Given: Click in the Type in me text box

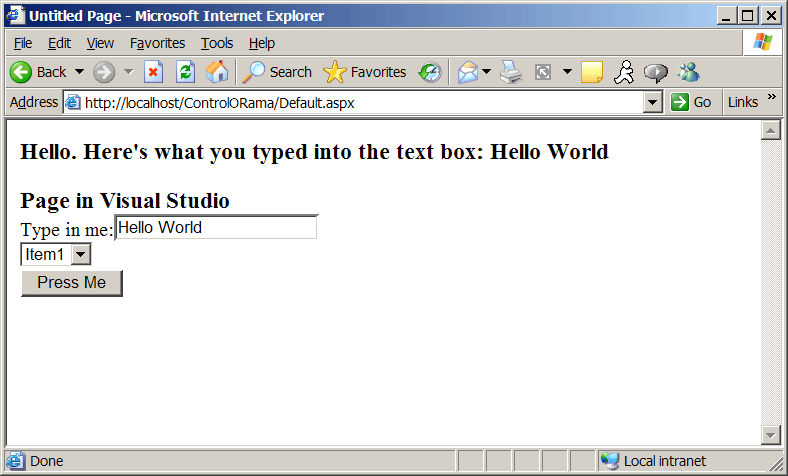Looking at the screenshot, I should (216, 228).
